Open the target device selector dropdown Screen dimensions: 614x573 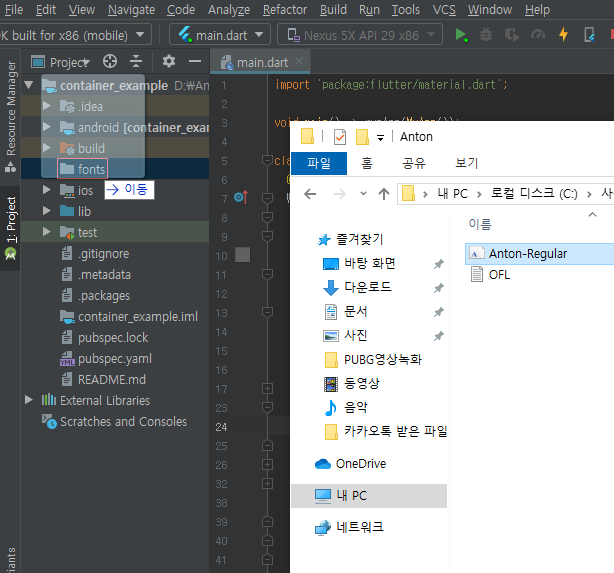(x=75, y=35)
